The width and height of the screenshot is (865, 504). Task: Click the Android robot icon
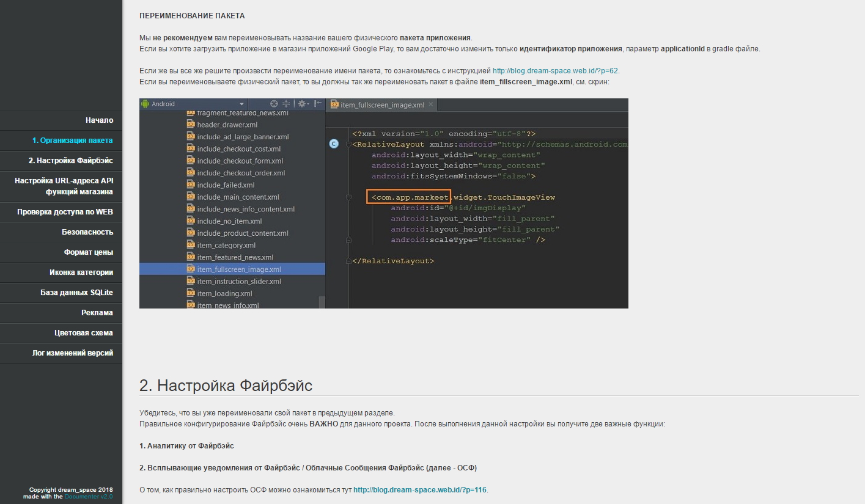click(x=145, y=104)
